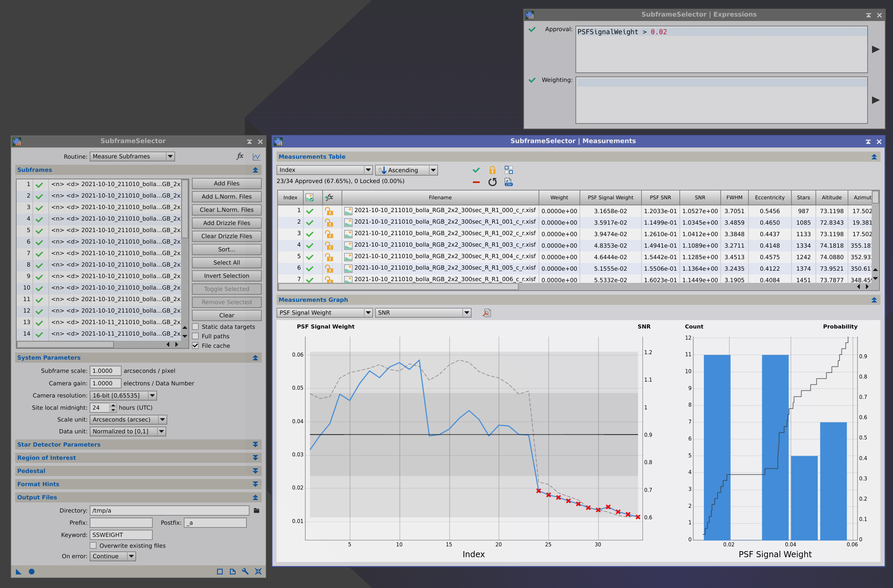
Task: Open the SNR auxiliary graph dropdown
Action: 423,312
